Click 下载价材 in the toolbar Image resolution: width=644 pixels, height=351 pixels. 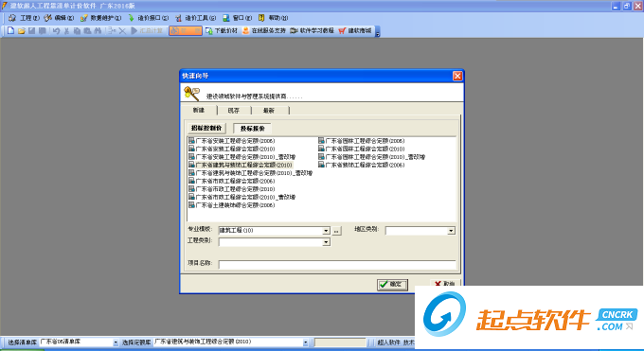(222, 30)
